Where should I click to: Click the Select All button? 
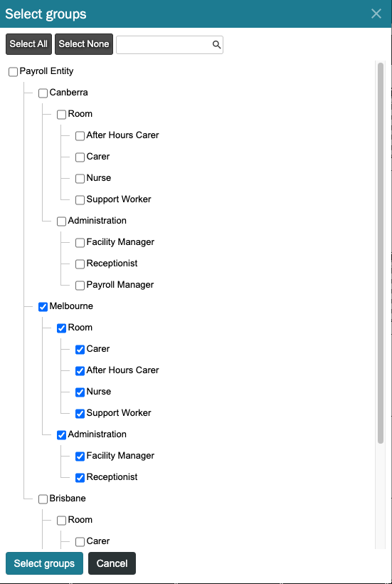[x=28, y=44]
